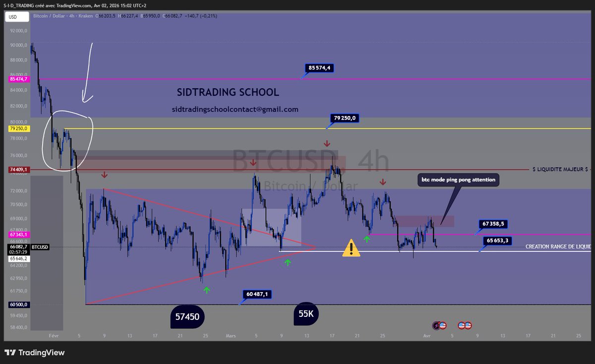This screenshot has height=364, width=595.
Task: Click the Avr label on the time axis
Action: pos(426,336)
